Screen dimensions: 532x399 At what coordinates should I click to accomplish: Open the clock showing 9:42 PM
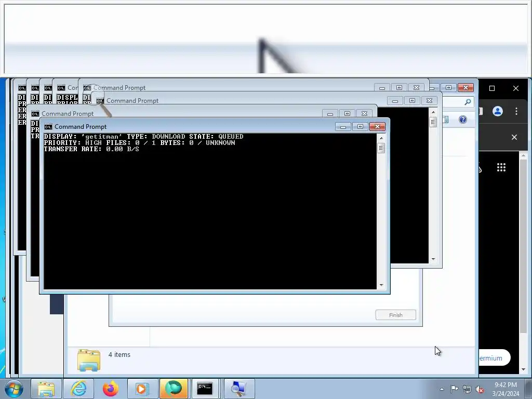pyautogui.click(x=506, y=389)
